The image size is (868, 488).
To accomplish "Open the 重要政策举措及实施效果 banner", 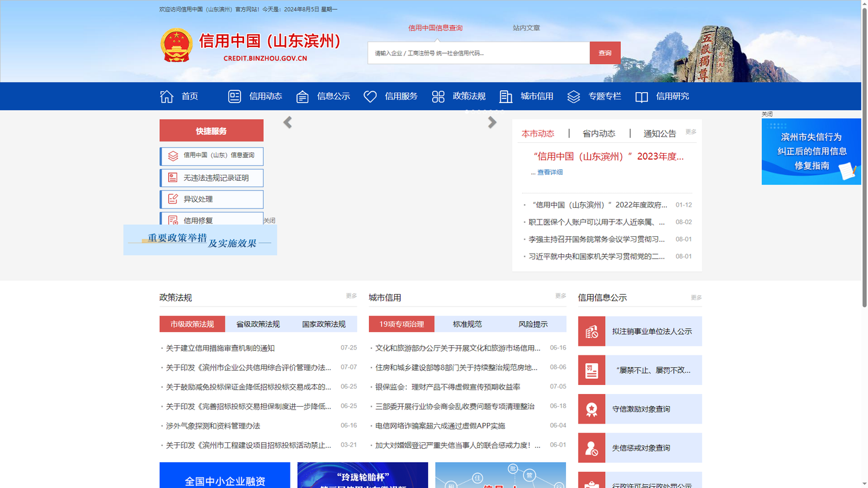I will [200, 240].
